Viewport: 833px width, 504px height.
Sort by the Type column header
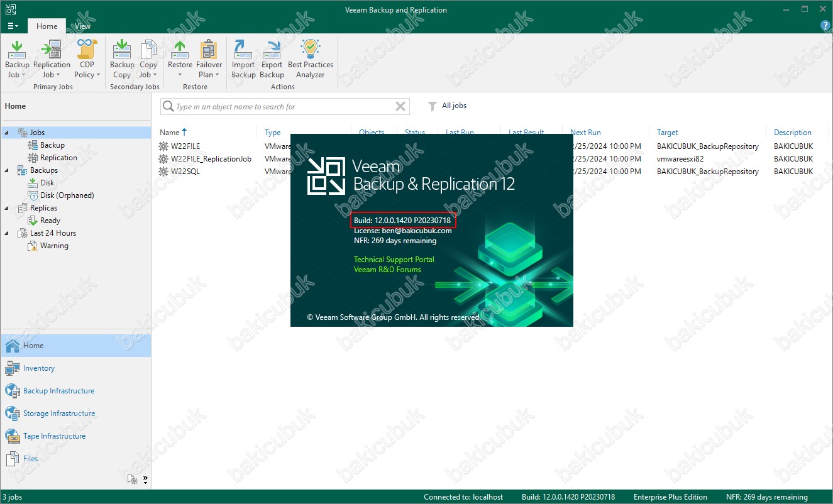[272, 133]
